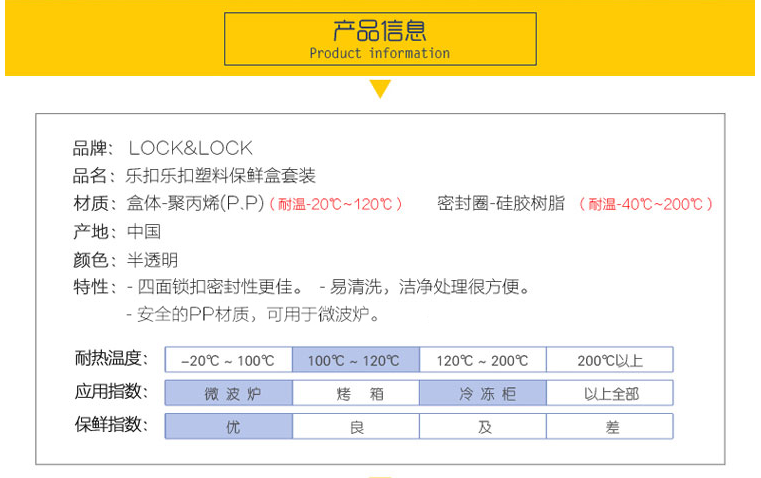Click the material text 盒体-聚丙烯(P.P)
This screenshot has width=761, height=478.
(195, 203)
